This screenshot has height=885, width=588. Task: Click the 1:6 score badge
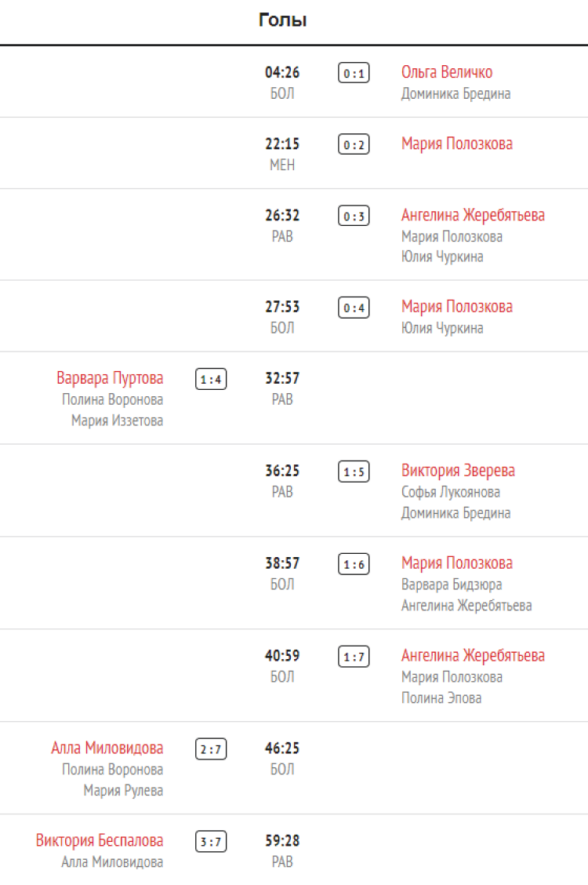tap(354, 565)
